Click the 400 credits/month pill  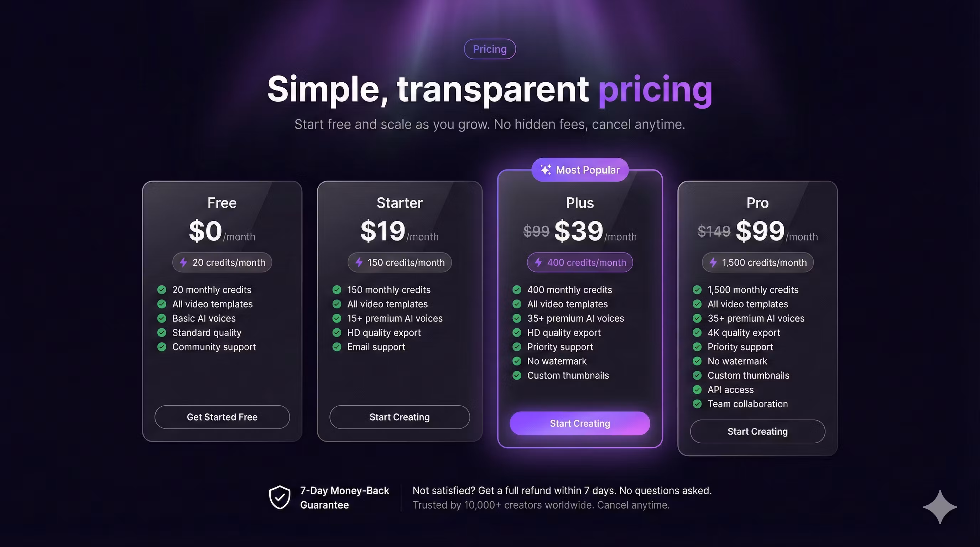tap(580, 262)
